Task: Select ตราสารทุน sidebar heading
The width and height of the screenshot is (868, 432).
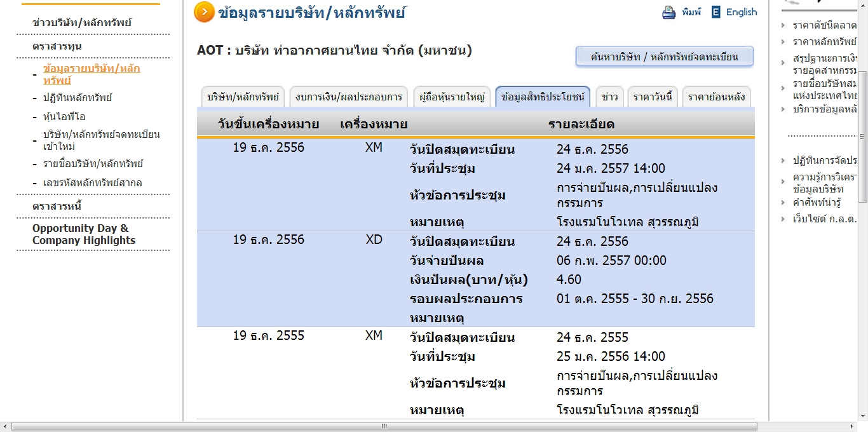Action: [x=57, y=46]
